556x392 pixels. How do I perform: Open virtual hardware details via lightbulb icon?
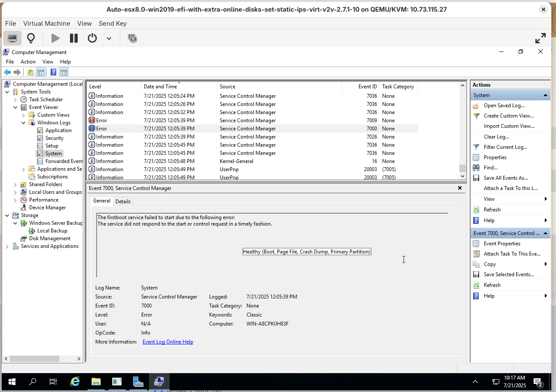coord(31,38)
